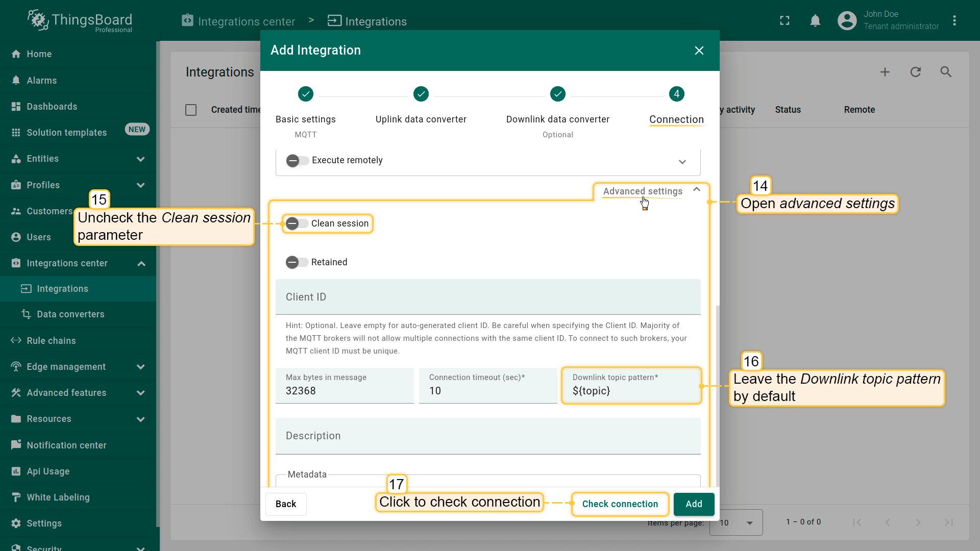Open Data converters in sidebar
This screenshot has width=980, height=551.
pos(70,314)
